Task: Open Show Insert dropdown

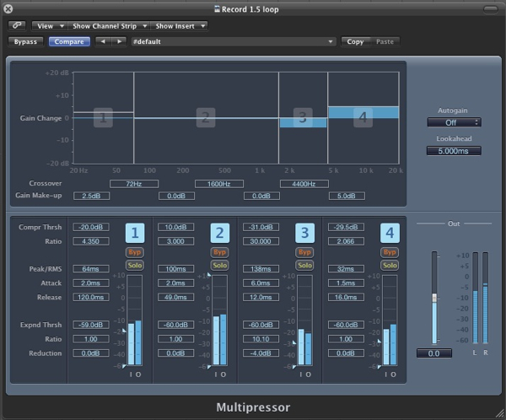Action: (179, 26)
